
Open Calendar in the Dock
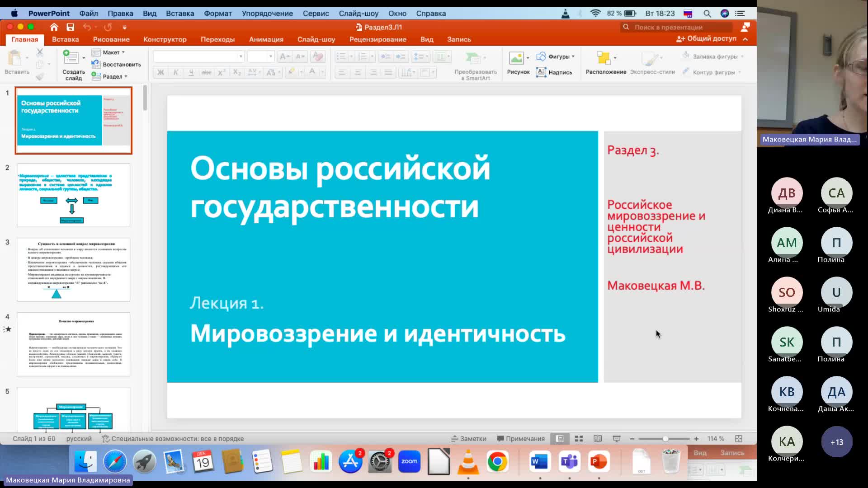[x=203, y=462]
